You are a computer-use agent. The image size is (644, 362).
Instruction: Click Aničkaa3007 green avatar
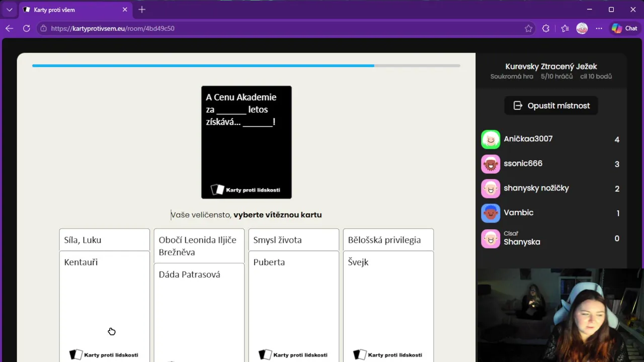click(491, 139)
